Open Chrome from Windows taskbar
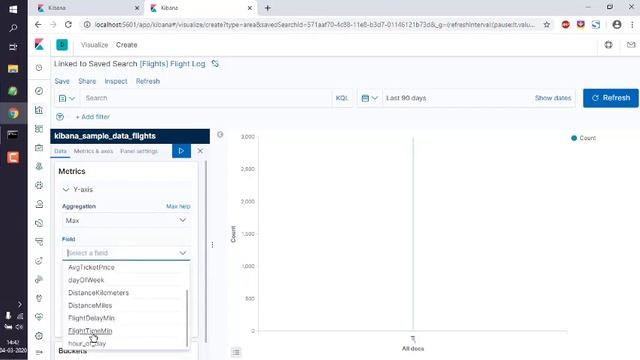The image size is (640, 360). pyautogui.click(x=13, y=113)
